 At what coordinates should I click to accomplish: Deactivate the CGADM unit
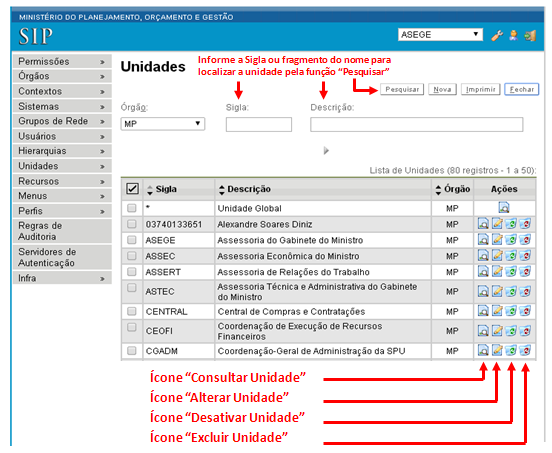[511, 350]
